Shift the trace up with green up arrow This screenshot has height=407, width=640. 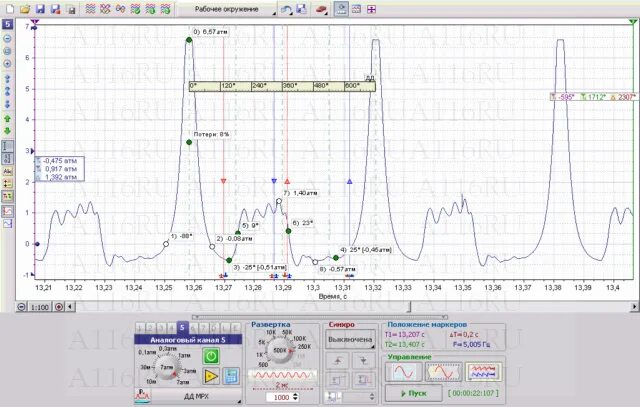click(x=7, y=119)
